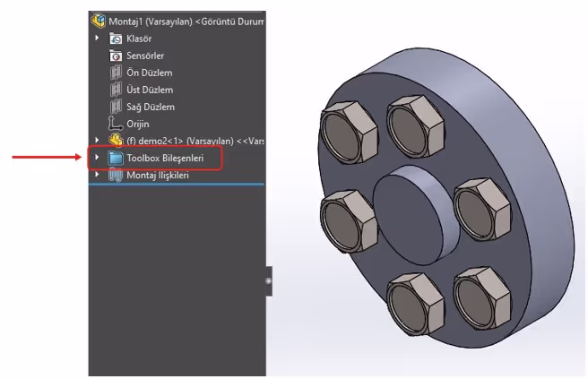The height and width of the screenshot is (379, 588).
Task: Click the Orijin origin icon
Action: [115, 124]
